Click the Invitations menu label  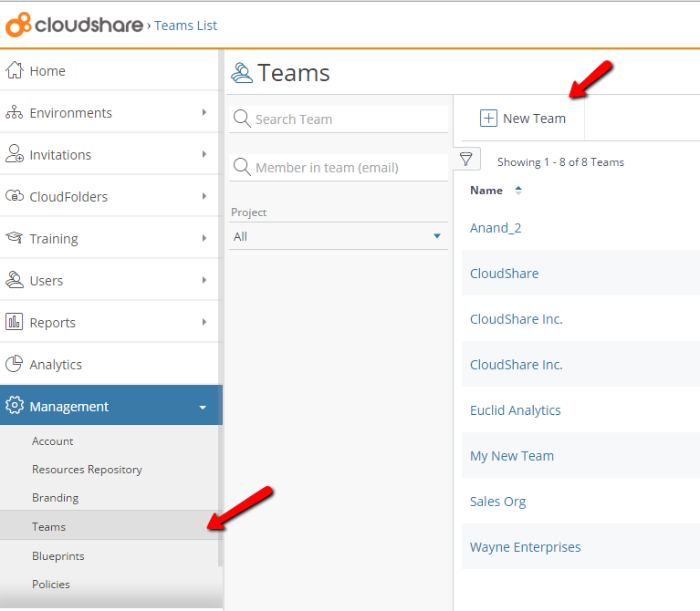[60, 155]
